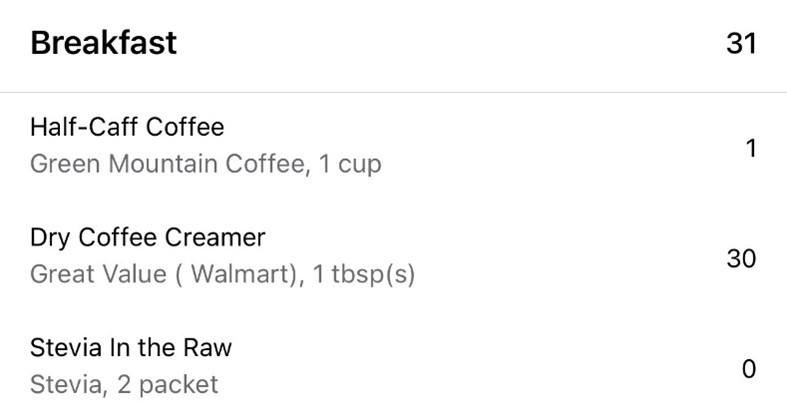The image size is (787, 420).
Task: Open the Breakfast meal header
Action: (104, 44)
